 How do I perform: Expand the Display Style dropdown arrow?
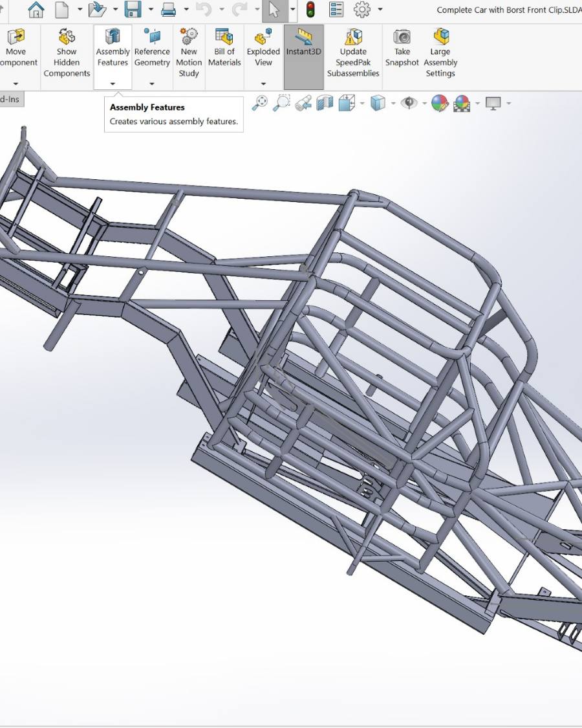(x=393, y=103)
